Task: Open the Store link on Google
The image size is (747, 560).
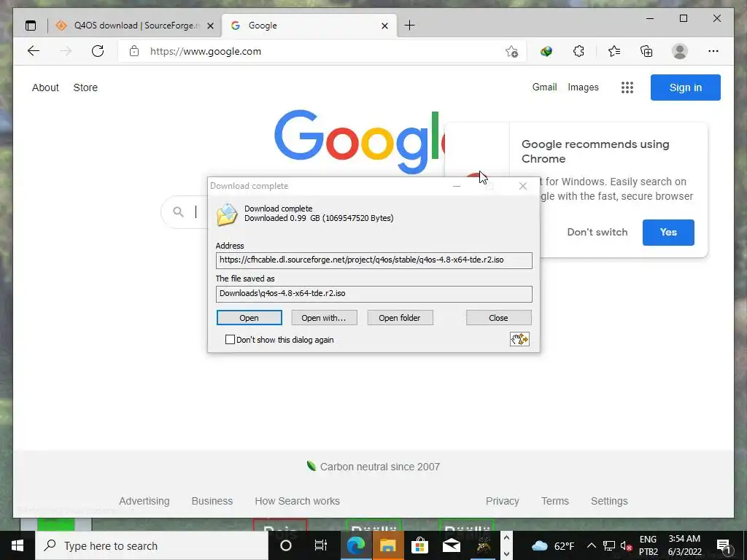Action: point(85,87)
